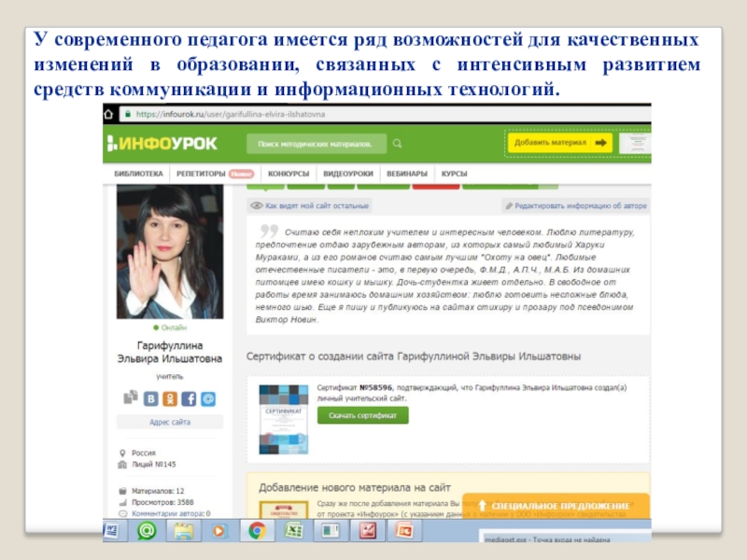This screenshot has height=560, width=747.
Task: Open PowerPoint from the taskbar
Action: tap(404, 530)
